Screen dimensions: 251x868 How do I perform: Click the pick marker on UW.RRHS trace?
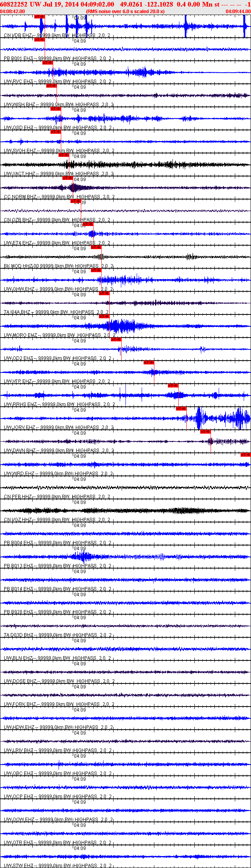coord(173,386)
